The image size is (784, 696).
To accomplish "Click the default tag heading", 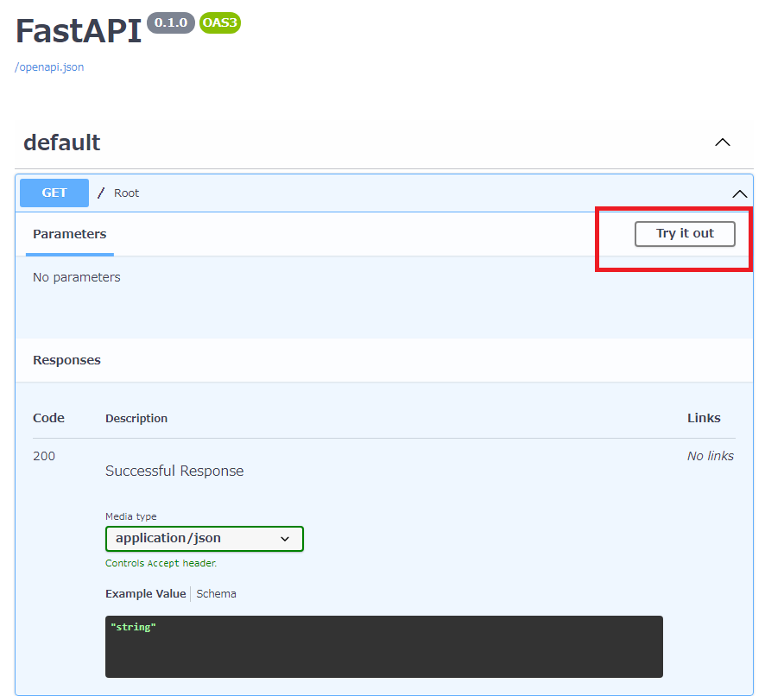I will click(x=62, y=142).
